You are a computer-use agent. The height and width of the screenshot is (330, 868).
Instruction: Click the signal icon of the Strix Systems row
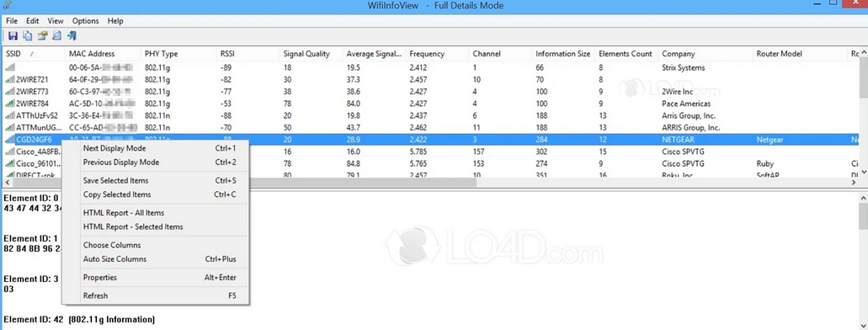click(10, 67)
